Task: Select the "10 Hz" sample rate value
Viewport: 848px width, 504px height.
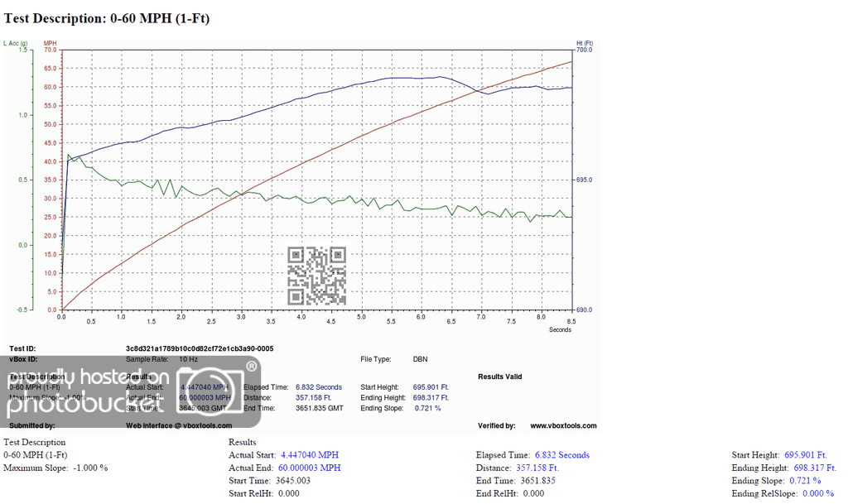Action: [188, 359]
